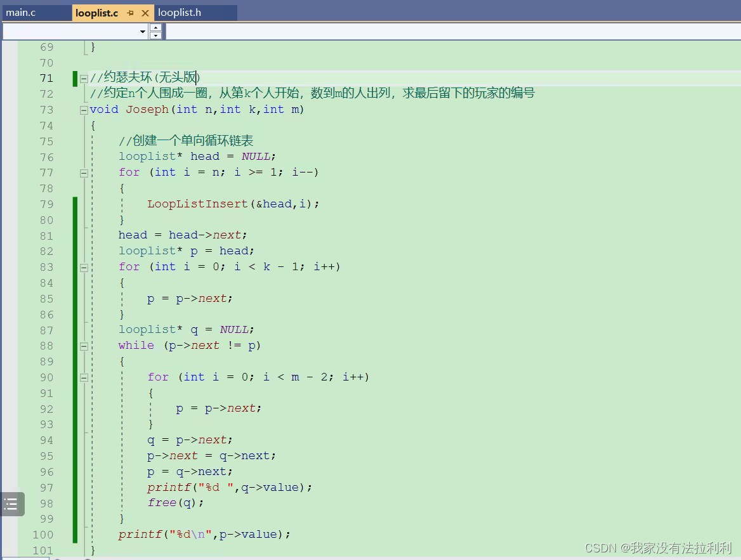Click line number 85
This screenshot has width=741, height=560.
click(x=47, y=299)
